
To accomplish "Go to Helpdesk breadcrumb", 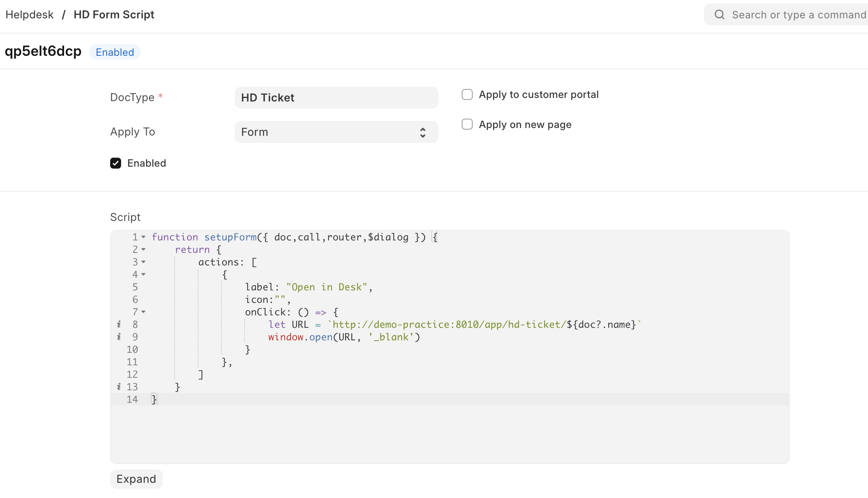I will coord(29,15).
